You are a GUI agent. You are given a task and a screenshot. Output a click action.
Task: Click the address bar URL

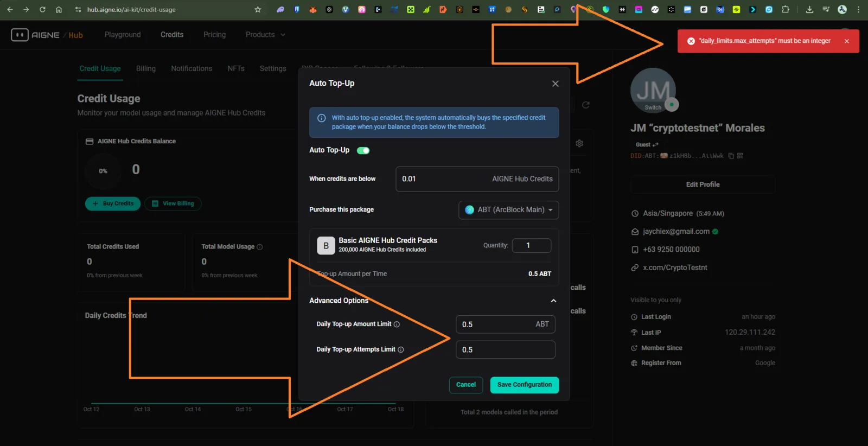click(131, 10)
